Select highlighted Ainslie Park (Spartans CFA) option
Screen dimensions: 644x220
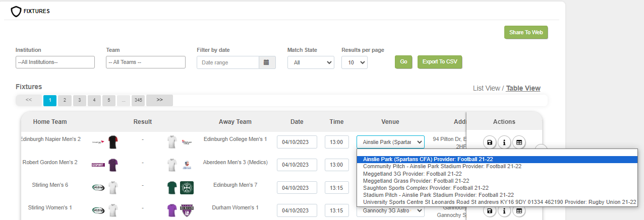(x=497, y=159)
